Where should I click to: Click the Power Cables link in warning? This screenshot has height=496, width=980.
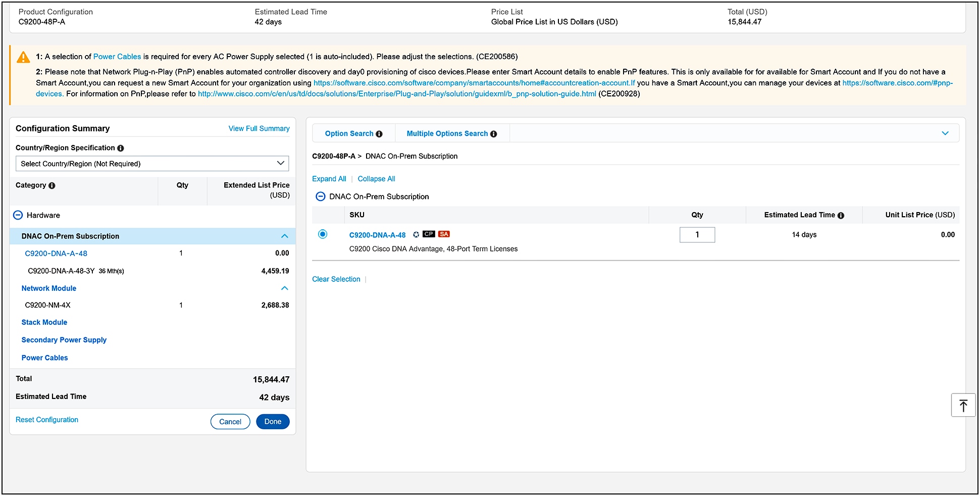point(117,57)
